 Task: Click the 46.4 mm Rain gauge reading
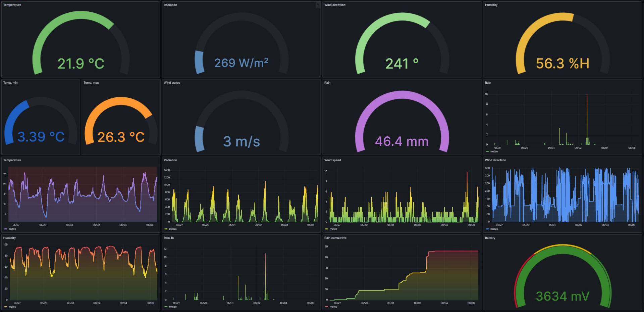(401, 141)
